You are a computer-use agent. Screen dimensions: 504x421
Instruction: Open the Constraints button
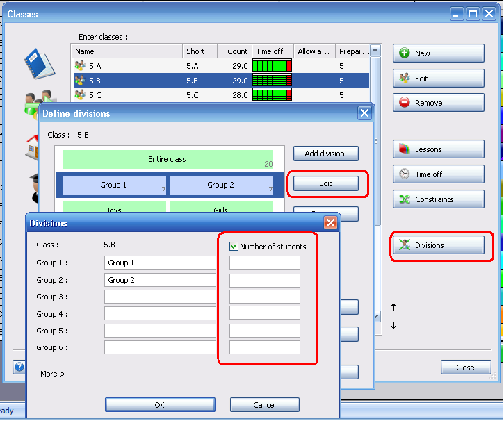click(438, 199)
